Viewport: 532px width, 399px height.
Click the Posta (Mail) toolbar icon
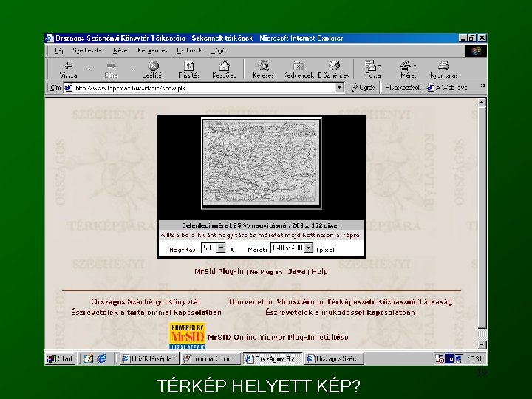[370, 65]
